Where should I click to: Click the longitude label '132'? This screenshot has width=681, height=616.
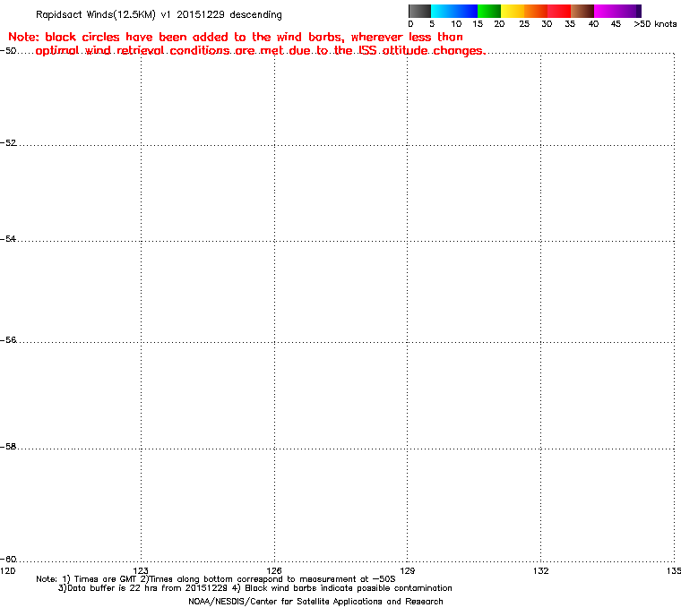pos(540,571)
